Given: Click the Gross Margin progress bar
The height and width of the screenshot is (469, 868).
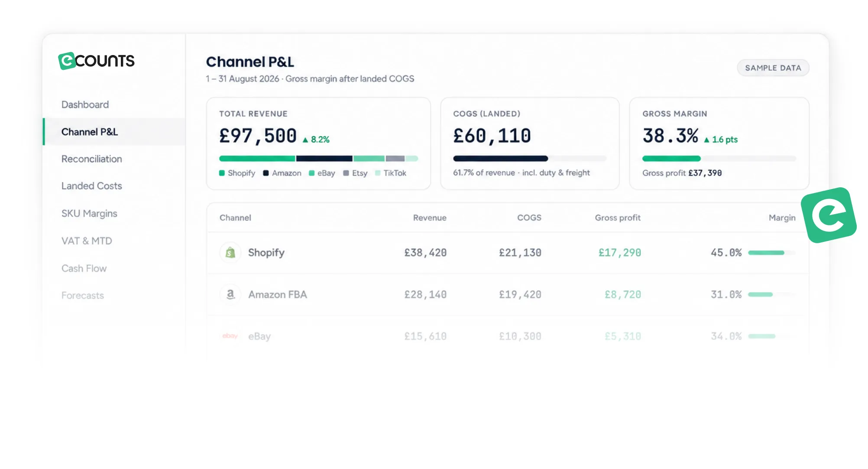Looking at the screenshot, I should (x=719, y=159).
